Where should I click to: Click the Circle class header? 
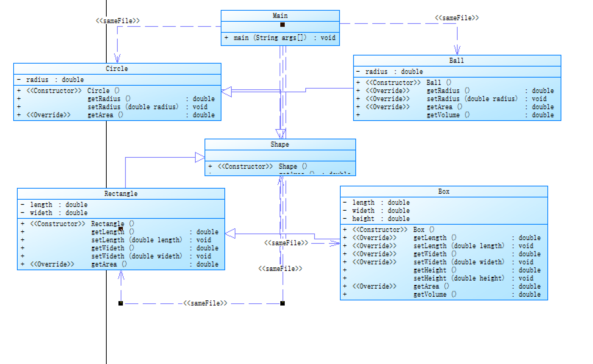[117, 69]
